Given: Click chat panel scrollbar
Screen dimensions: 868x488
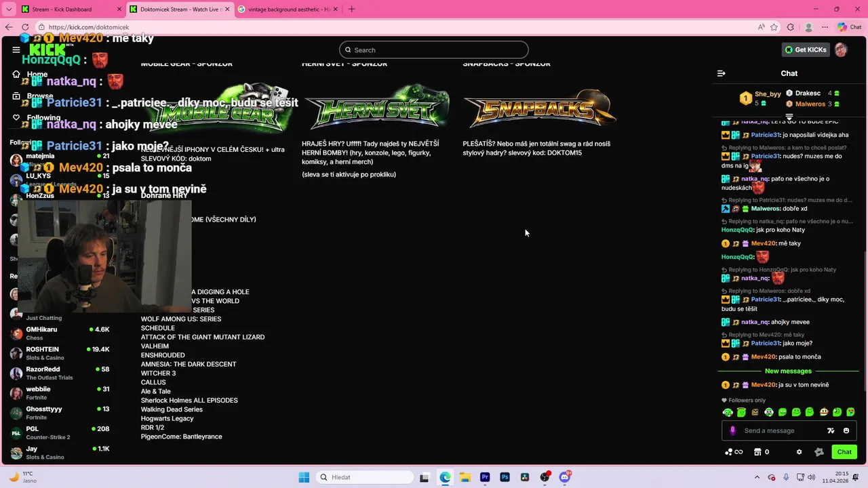Looking at the screenshot, I should coord(865,320).
